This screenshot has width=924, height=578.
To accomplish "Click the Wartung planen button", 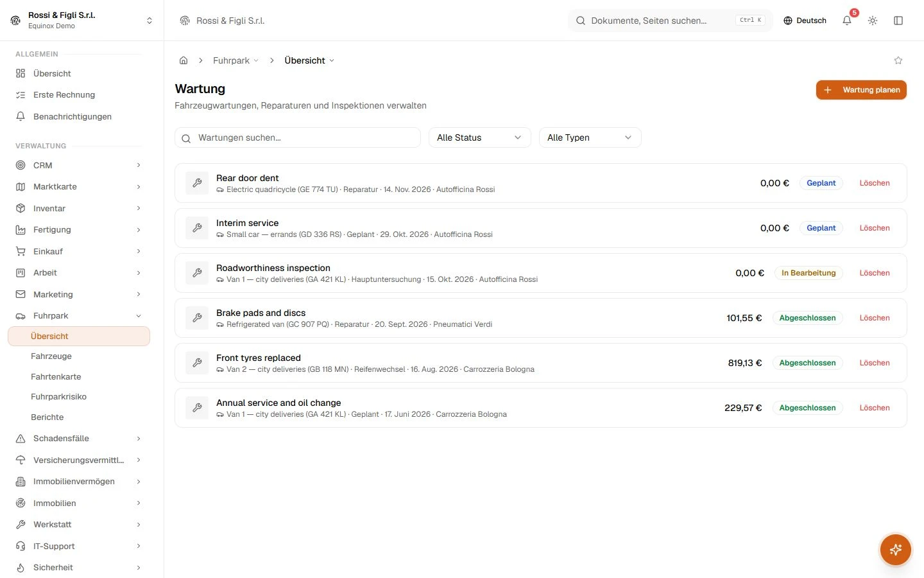I will click(x=861, y=90).
